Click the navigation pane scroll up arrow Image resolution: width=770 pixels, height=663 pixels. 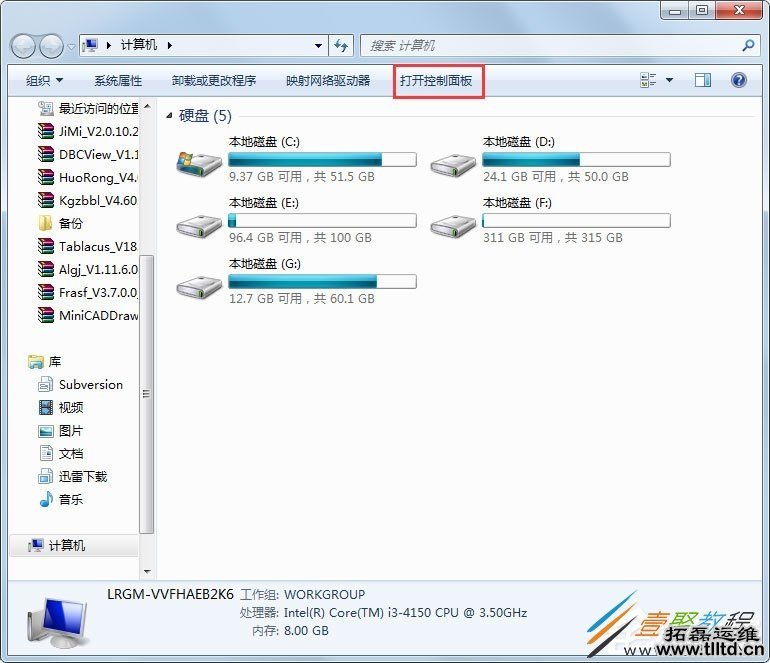pos(147,106)
